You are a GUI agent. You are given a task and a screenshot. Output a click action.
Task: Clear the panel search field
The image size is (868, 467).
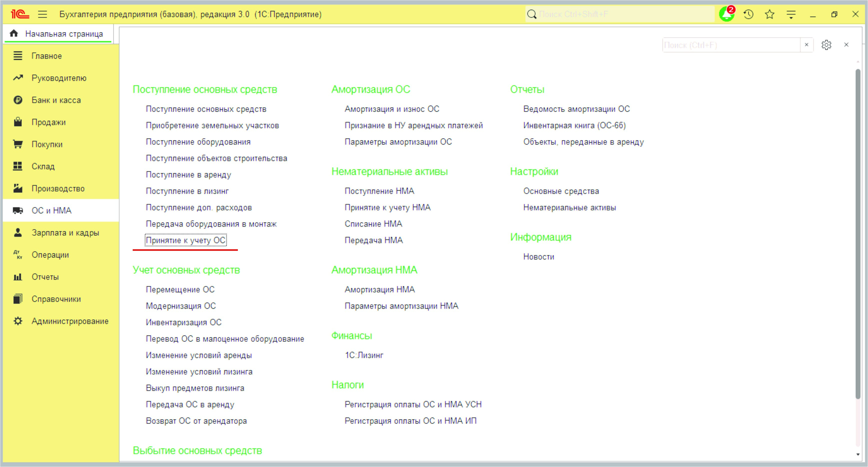point(807,45)
